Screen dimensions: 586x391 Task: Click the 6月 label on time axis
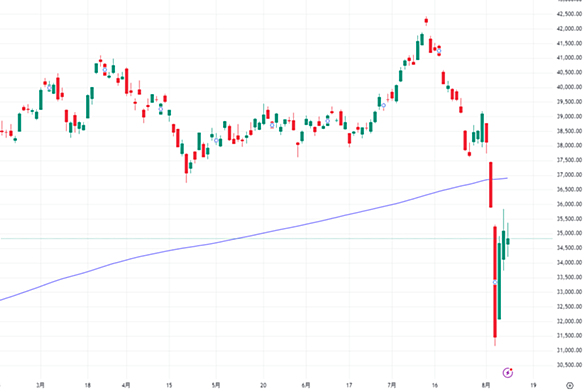(x=306, y=385)
